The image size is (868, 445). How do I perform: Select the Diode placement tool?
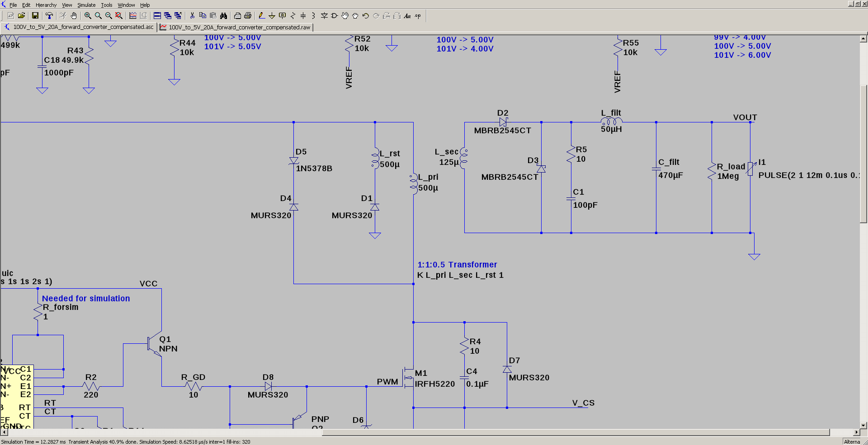point(324,16)
